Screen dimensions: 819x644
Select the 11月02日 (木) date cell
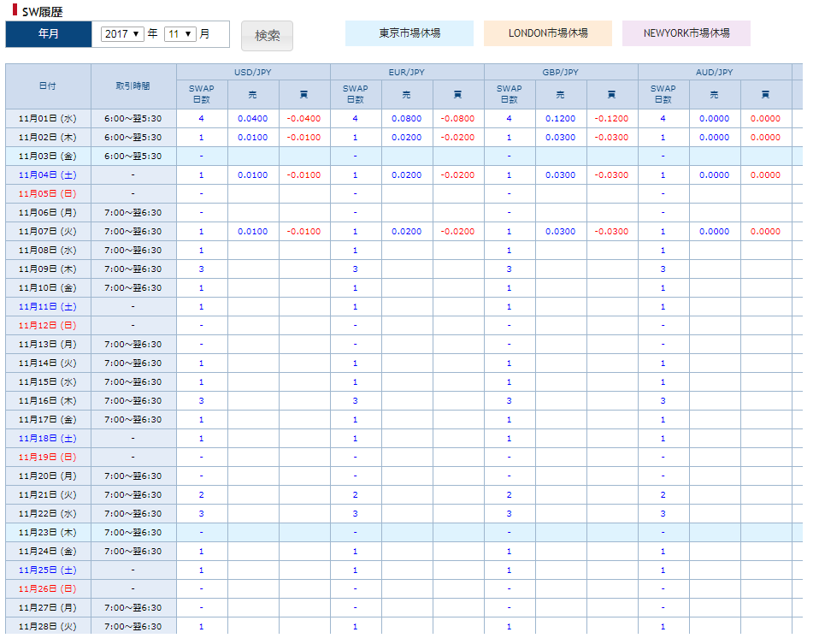[x=48, y=138]
